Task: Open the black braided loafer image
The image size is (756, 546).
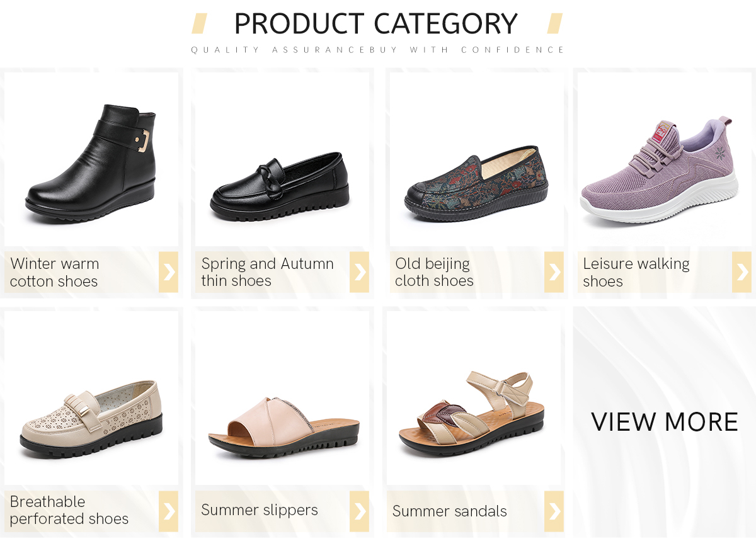Action: click(280, 186)
